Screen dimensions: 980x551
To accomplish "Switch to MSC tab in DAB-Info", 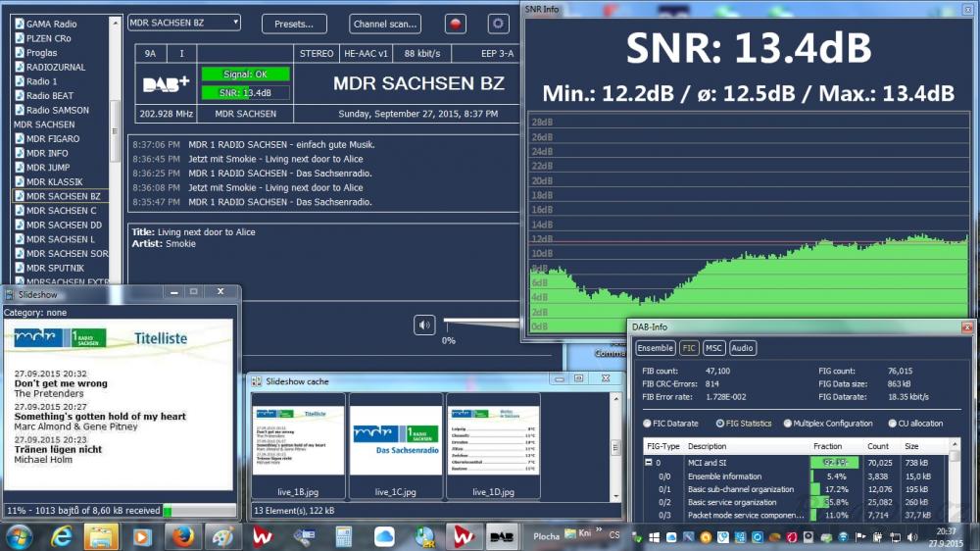I will 713,348.
